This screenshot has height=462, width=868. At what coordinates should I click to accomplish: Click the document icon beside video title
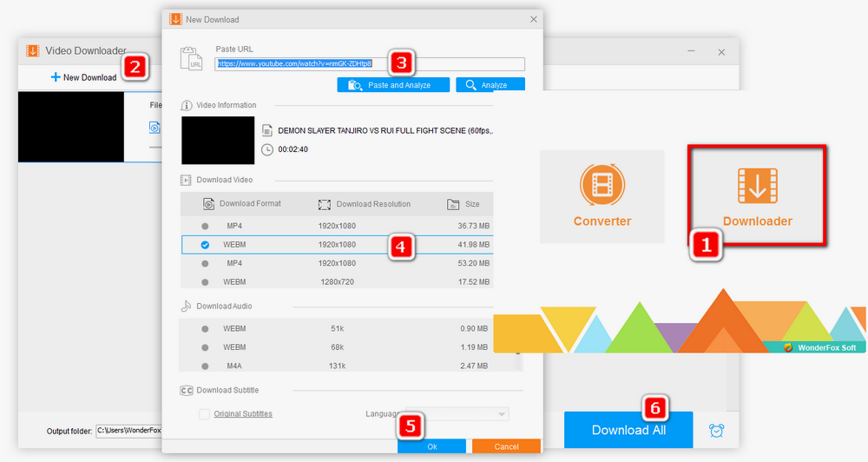266,131
